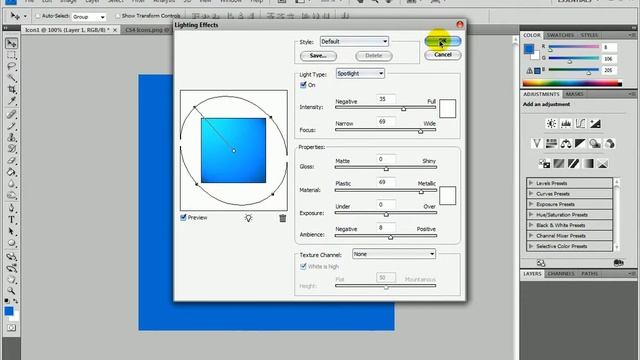Image resolution: width=640 pixels, height=360 pixels.
Task: Click the new light bulb icon
Action: [248, 218]
